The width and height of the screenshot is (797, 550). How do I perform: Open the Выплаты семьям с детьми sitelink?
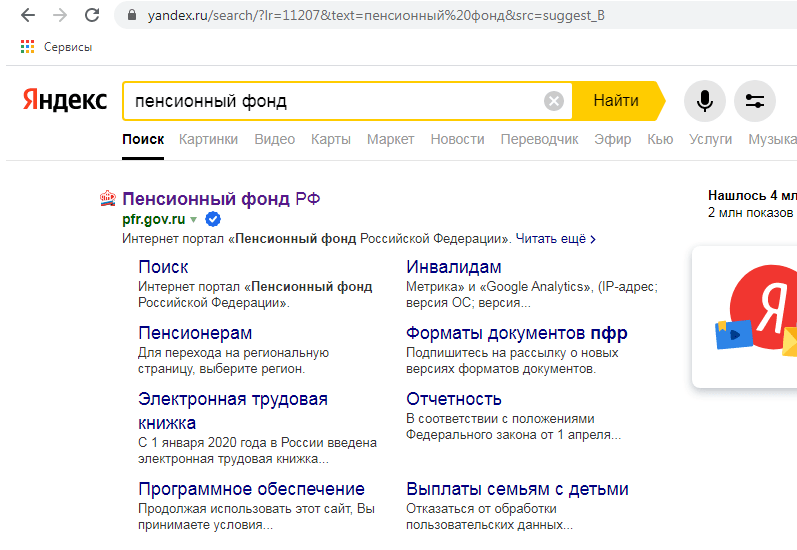tap(517, 489)
